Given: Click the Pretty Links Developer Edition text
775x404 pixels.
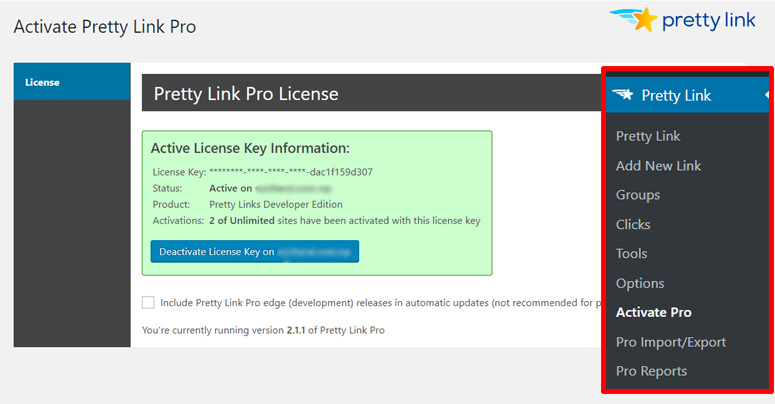Looking at the screenshot, I should click(276, 204).
